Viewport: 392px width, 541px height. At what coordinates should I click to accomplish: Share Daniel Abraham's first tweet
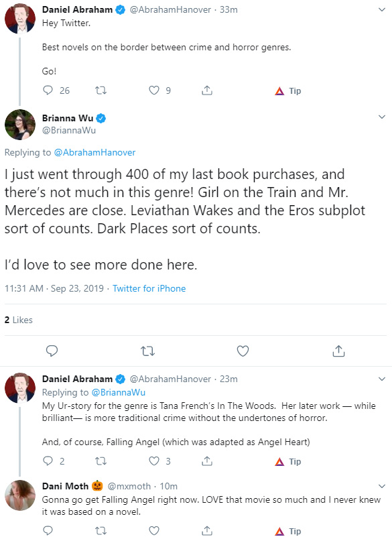click(x=207, y=91)
